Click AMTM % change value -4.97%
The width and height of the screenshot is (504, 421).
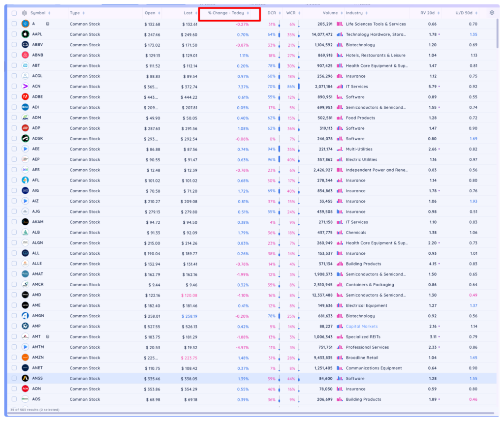(242, 347)
